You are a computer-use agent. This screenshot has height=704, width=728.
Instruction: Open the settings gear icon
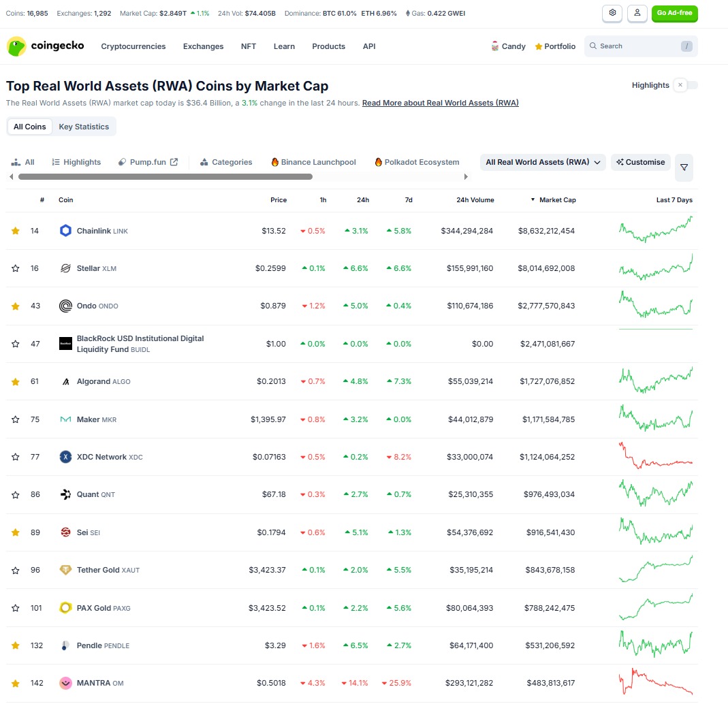(612, 13)
